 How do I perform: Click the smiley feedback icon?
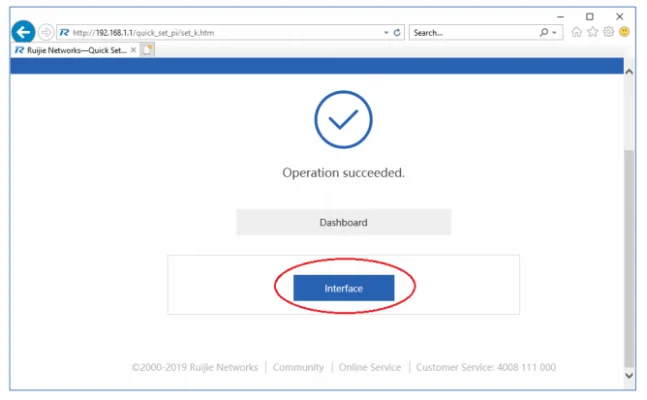(x=624, y=32)
